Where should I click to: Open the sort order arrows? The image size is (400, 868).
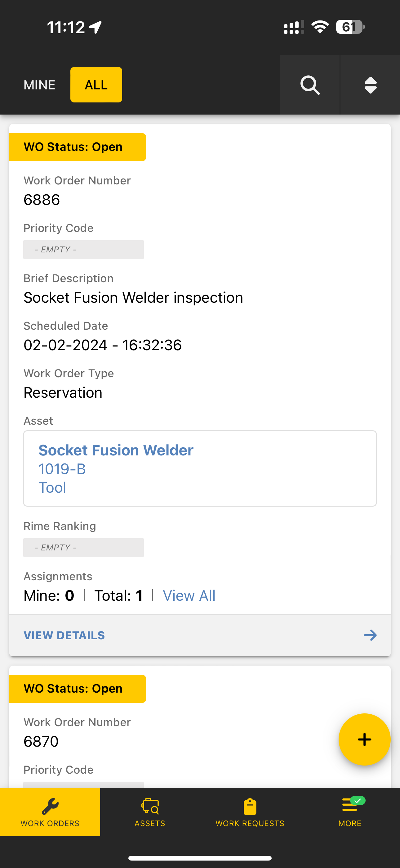pyautogui.click(x=370, y=85)
